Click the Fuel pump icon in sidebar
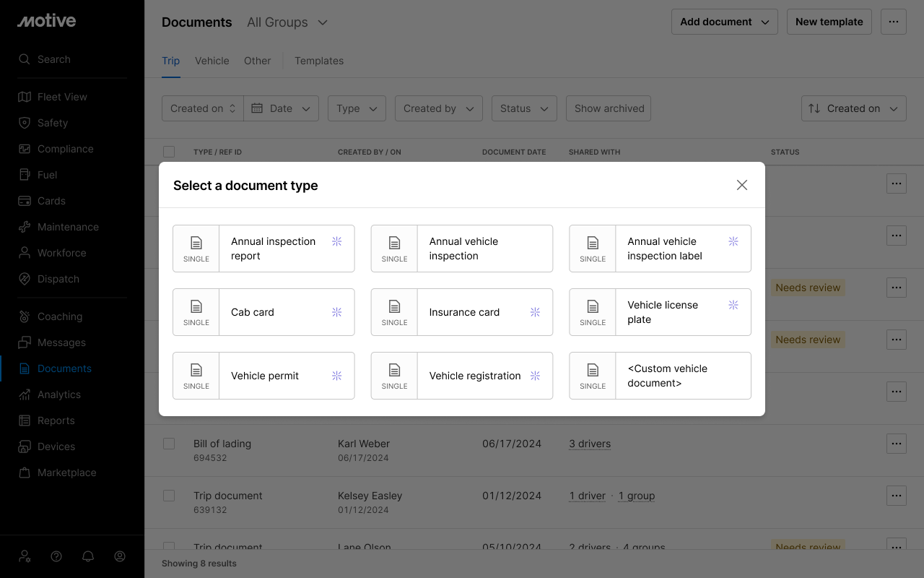 coord(25,175)
